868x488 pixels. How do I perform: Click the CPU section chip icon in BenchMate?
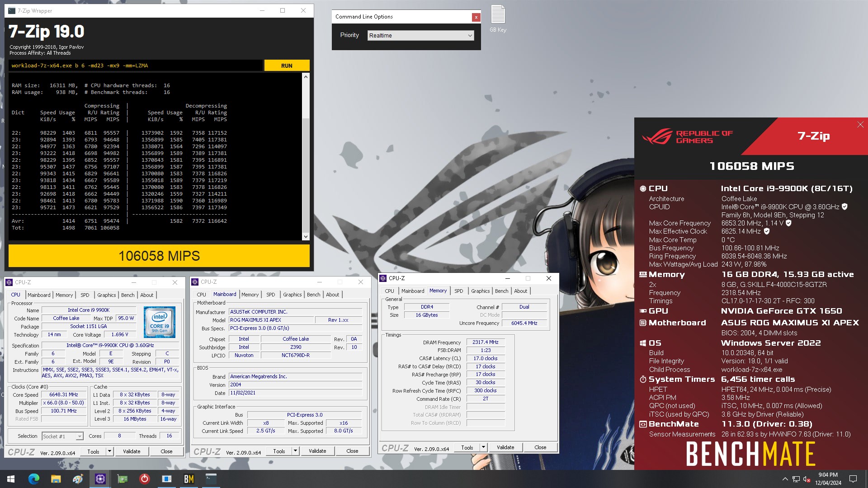pos(643,189)
